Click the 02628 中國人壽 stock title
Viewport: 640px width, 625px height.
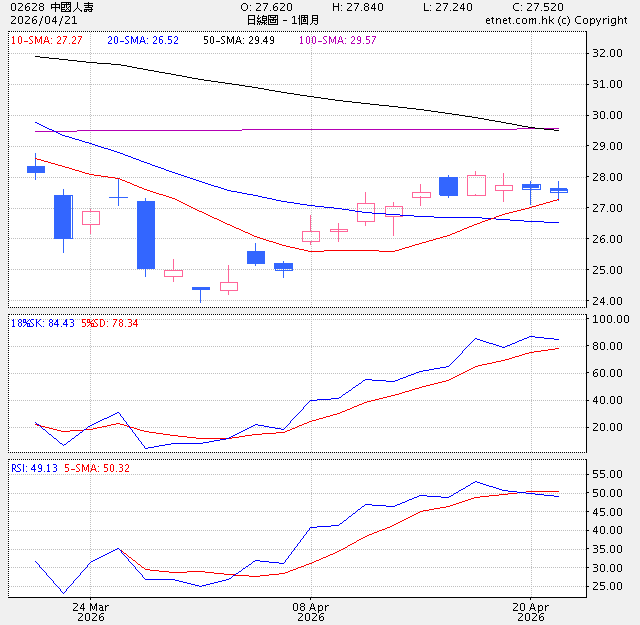[x=50, y=7]
